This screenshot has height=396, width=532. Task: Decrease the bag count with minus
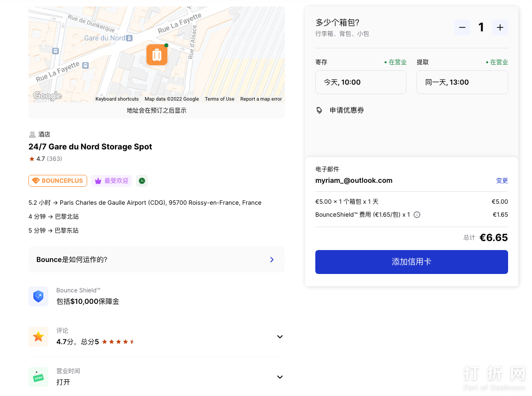[462, 27]
